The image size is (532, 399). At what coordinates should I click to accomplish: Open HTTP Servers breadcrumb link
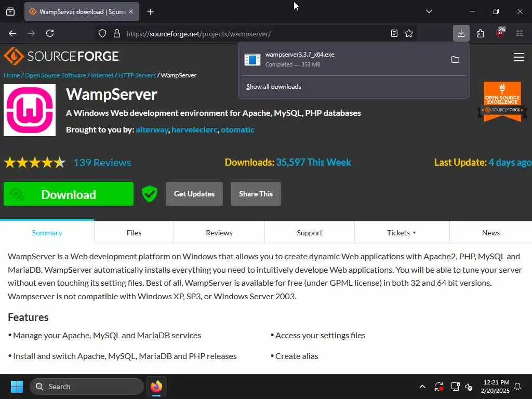(137, 75)
